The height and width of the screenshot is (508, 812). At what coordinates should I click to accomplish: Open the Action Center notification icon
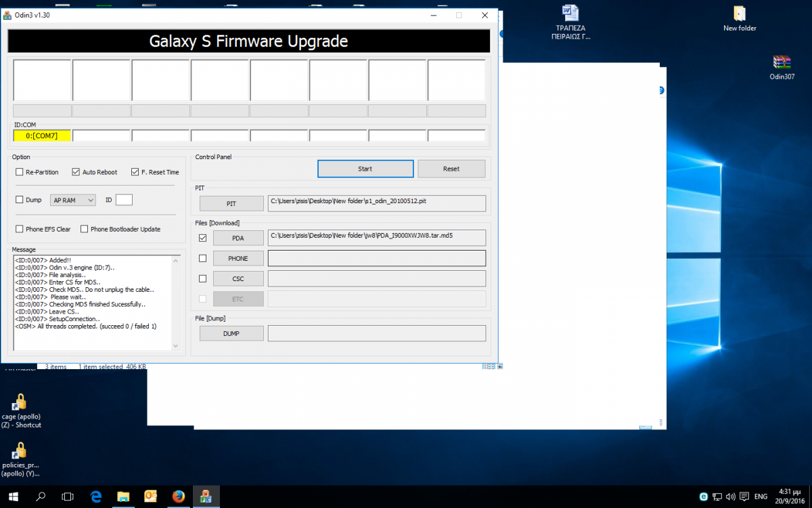tap(744, 496)
